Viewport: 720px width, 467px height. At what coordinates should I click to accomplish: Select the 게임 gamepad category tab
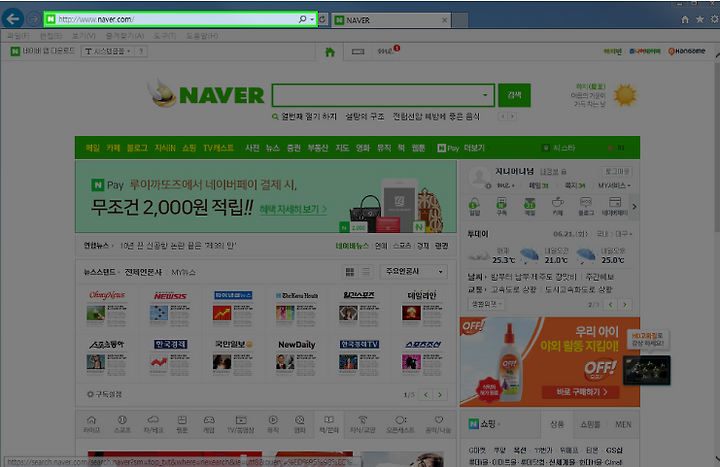click(x=209, y=424)
